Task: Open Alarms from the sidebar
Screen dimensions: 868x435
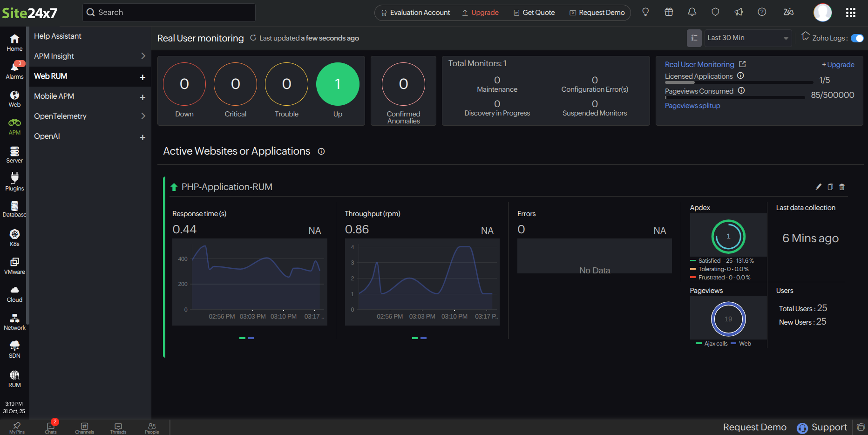Action: pos(14,69)
